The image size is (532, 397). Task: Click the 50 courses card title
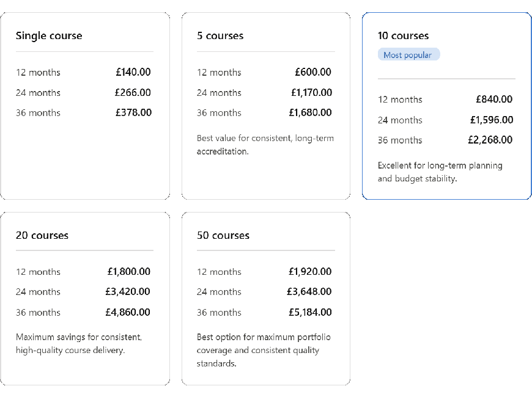[223, 235]
